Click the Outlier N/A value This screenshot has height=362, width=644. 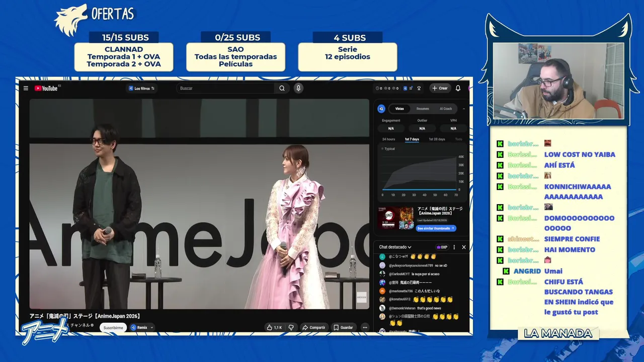[422, 128]
